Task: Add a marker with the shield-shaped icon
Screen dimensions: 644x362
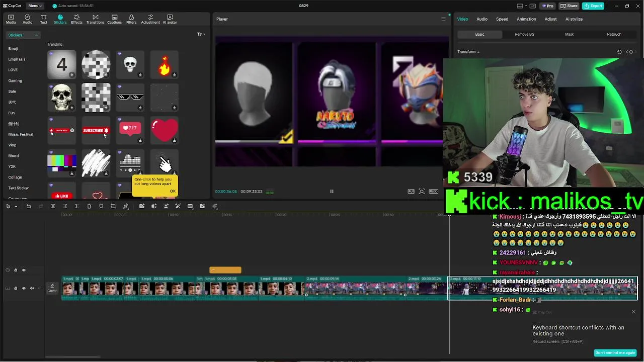Action: [101, 206]
